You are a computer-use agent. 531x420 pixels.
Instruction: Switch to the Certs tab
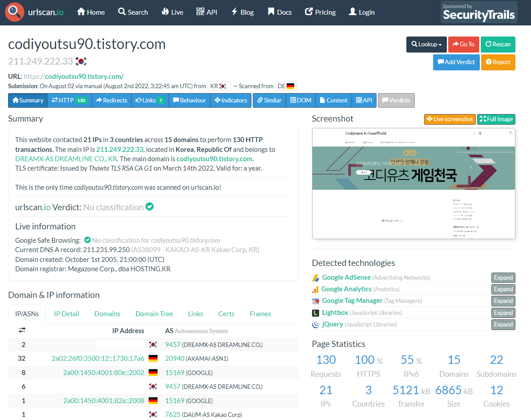(x=226, y=314)
